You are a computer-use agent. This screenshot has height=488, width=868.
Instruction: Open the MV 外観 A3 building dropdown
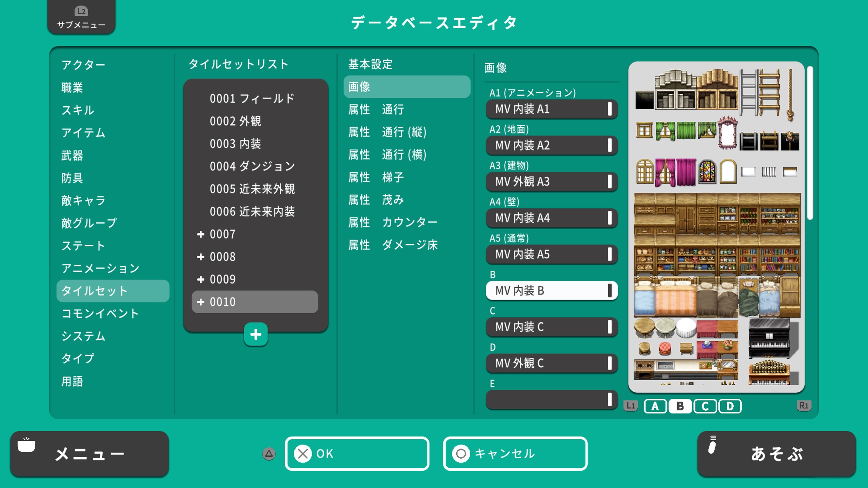[x=552, y=182]
